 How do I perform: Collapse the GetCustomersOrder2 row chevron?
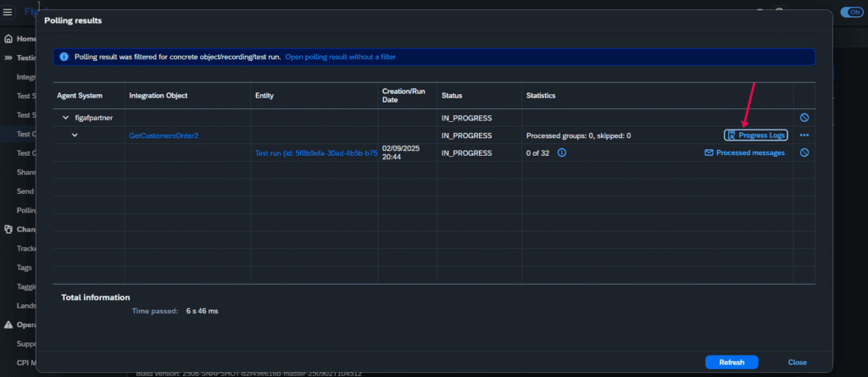pos(75,136)
